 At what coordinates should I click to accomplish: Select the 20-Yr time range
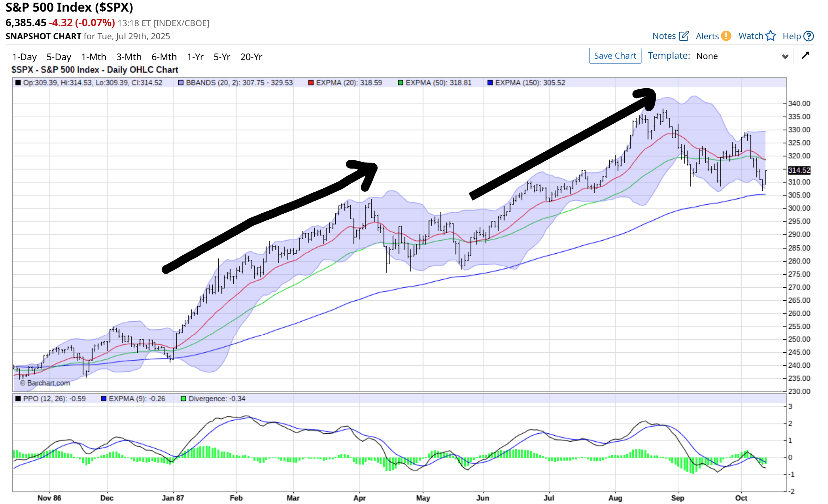coord(251,57)
